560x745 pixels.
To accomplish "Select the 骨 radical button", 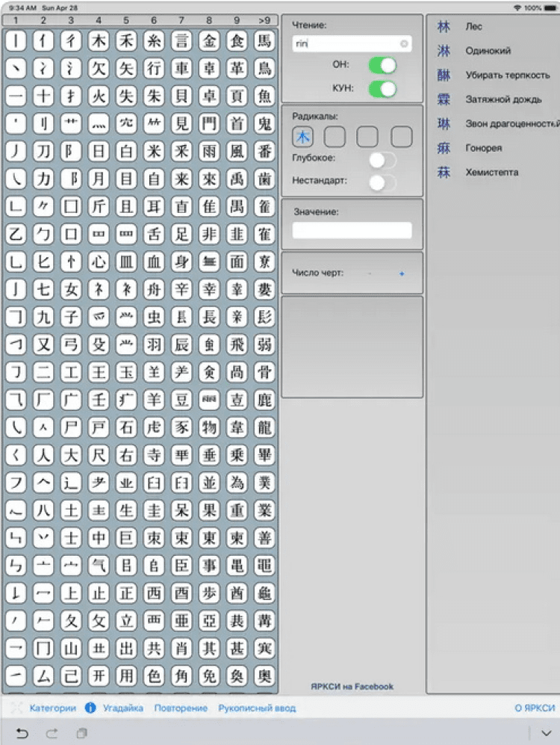I will point(264,372).
